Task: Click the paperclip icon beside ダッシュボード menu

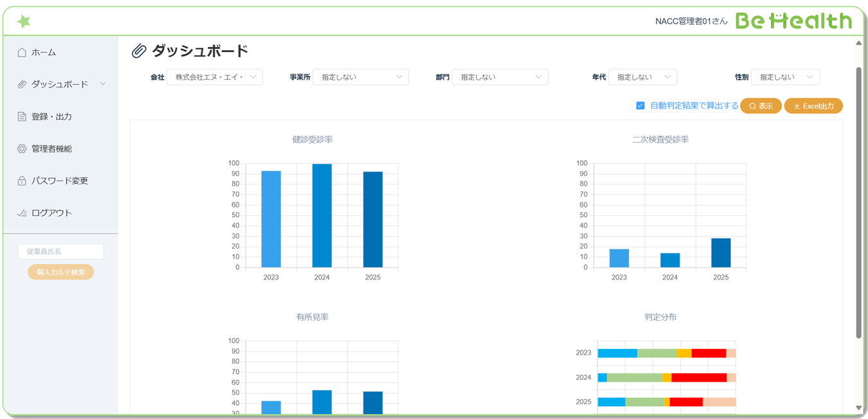Action: point(22,85)
